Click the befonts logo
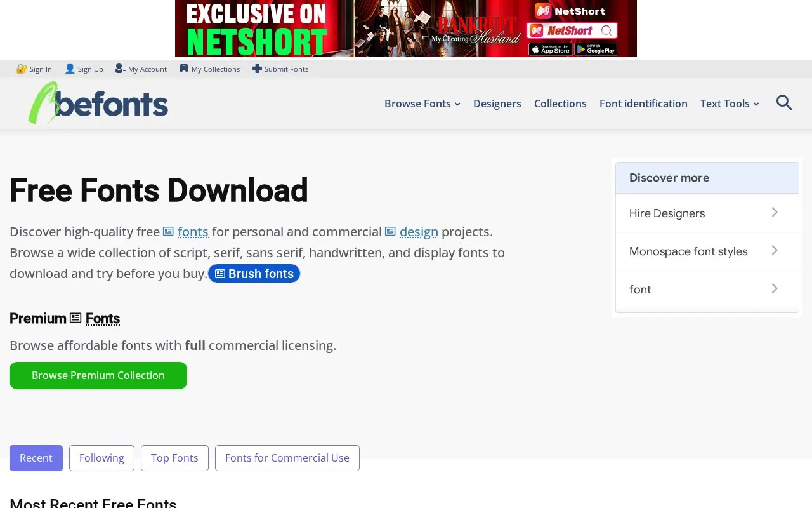Screen dimensions: 812x508 click(x=98, y=103)
